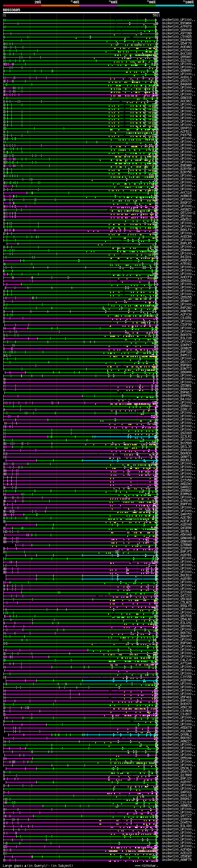197x868 pixels.
Task: Select hit label UniRef100_A2FBI1
Action: [x=177, y=131]
